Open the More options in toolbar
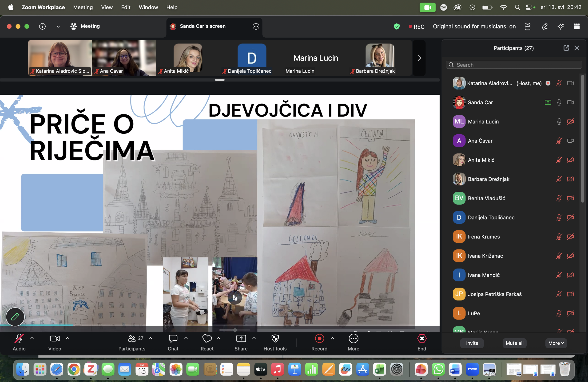 coord(353,342)
